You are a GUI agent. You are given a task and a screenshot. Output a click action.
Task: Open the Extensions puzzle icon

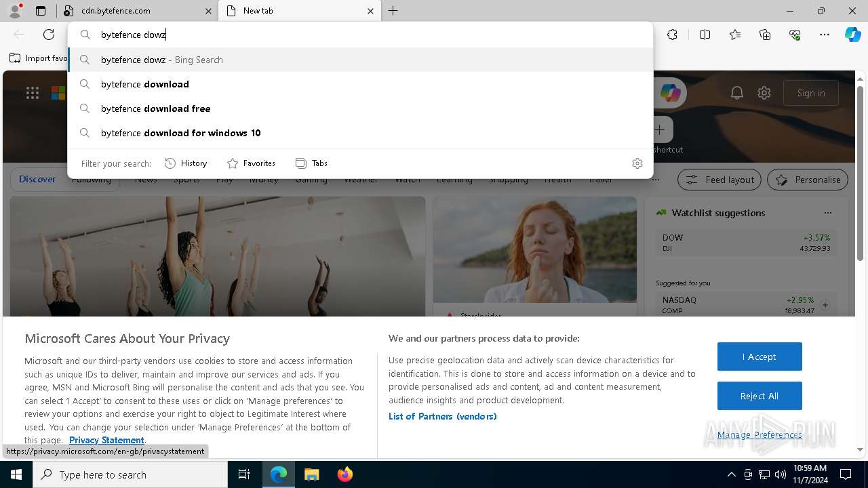tap(672, 35)
